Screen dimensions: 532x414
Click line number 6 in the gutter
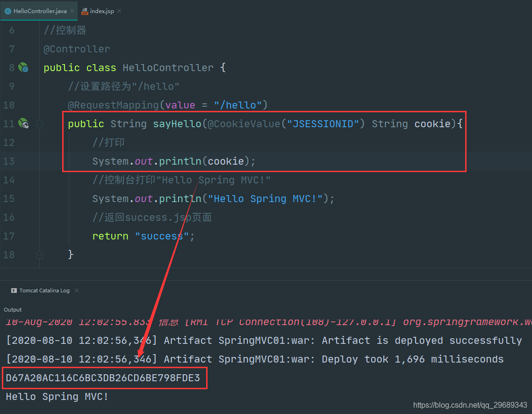[12, 30]
